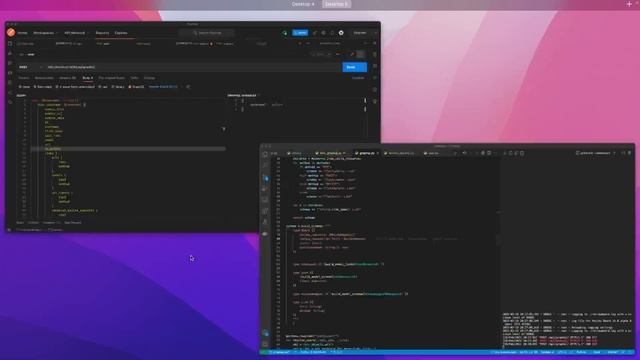Screen dimensions: 640x360
Task: Switch to the Params tab
Action: 24,78
